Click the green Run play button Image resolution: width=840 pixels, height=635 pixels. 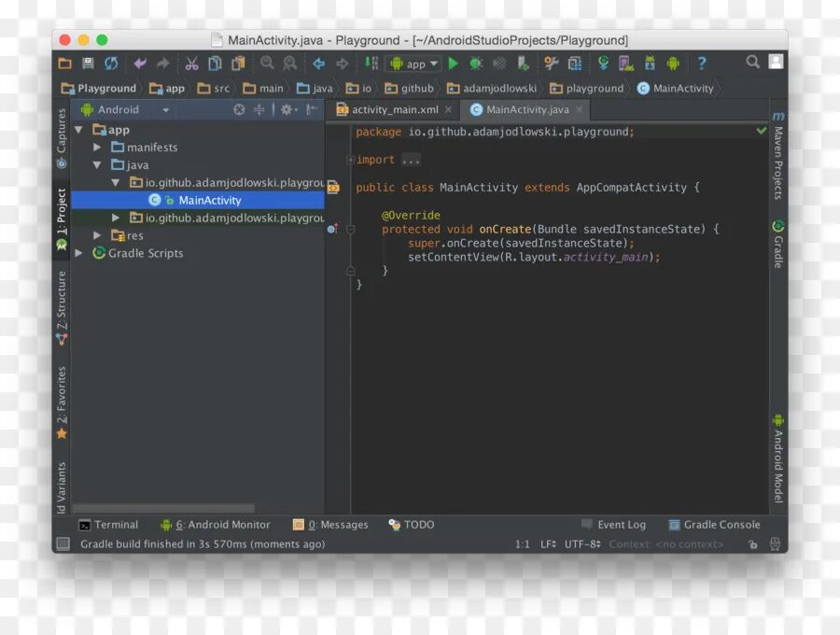coord(454,63)
